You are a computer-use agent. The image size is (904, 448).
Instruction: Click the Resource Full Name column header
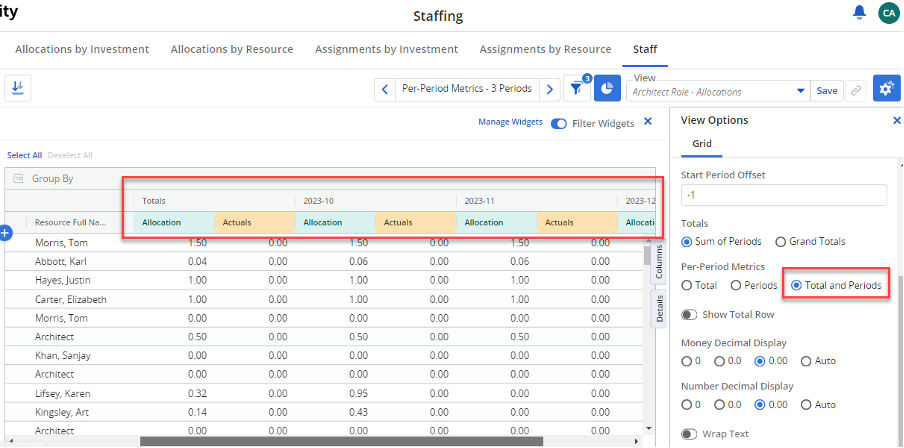[x=69, y=223]
